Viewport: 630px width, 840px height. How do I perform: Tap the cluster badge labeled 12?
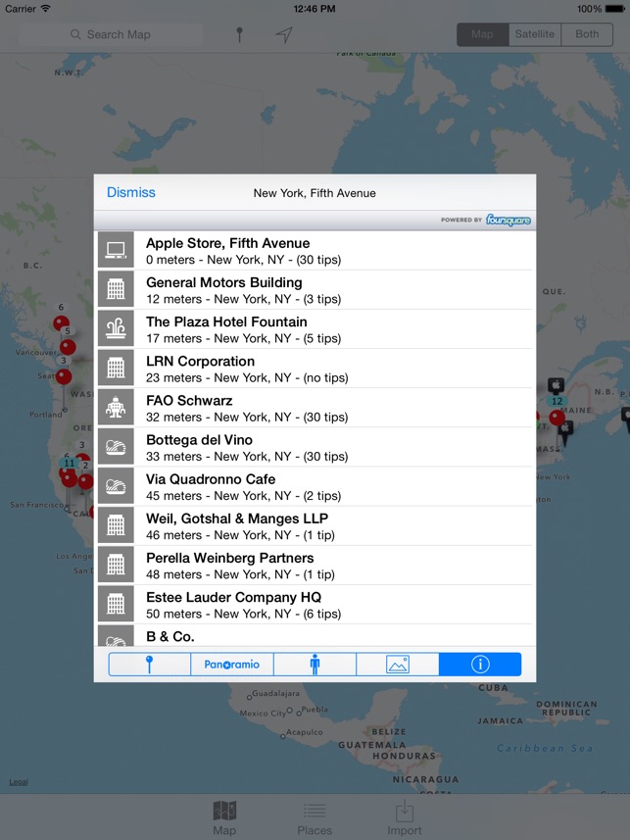pyautogui.click(x=557, y=401)
